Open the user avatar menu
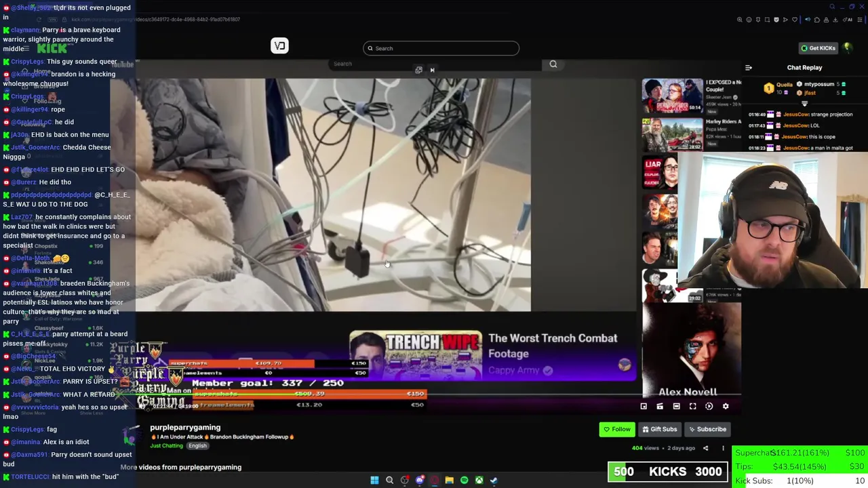Image resolution: width=868 pixels, height=488 pixels. click(847, 48)
